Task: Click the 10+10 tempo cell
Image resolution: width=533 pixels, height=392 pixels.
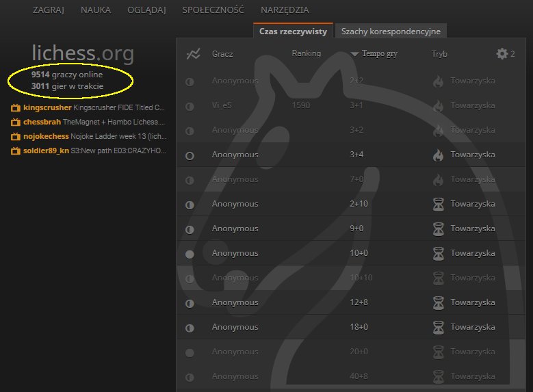Action: coord(361,278)
